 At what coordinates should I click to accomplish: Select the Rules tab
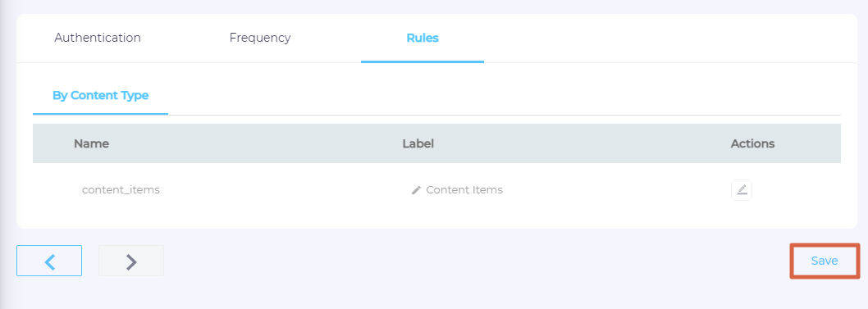(423, 38)
